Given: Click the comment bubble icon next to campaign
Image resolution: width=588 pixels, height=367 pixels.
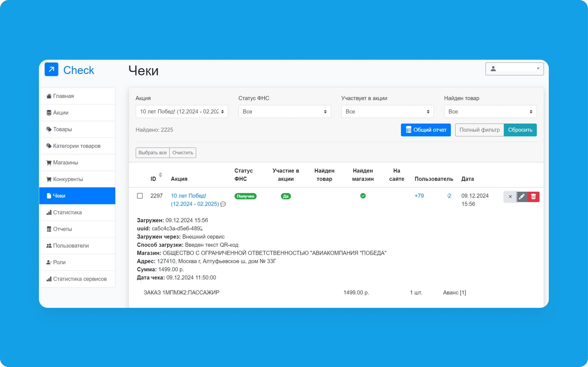Looking at the screenshot, I should click(x=223, y=204).
